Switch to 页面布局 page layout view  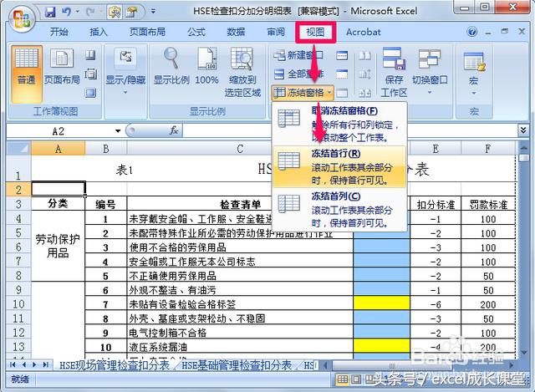62,66
